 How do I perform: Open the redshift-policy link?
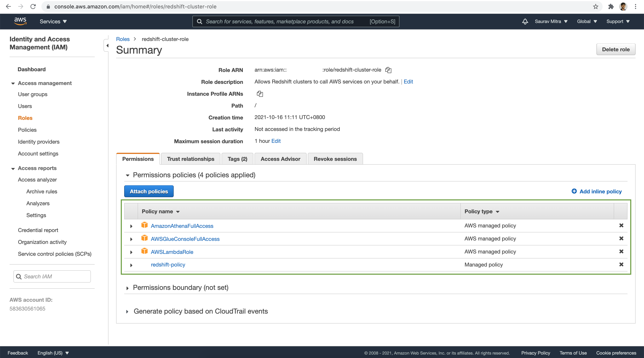(168, 265)
